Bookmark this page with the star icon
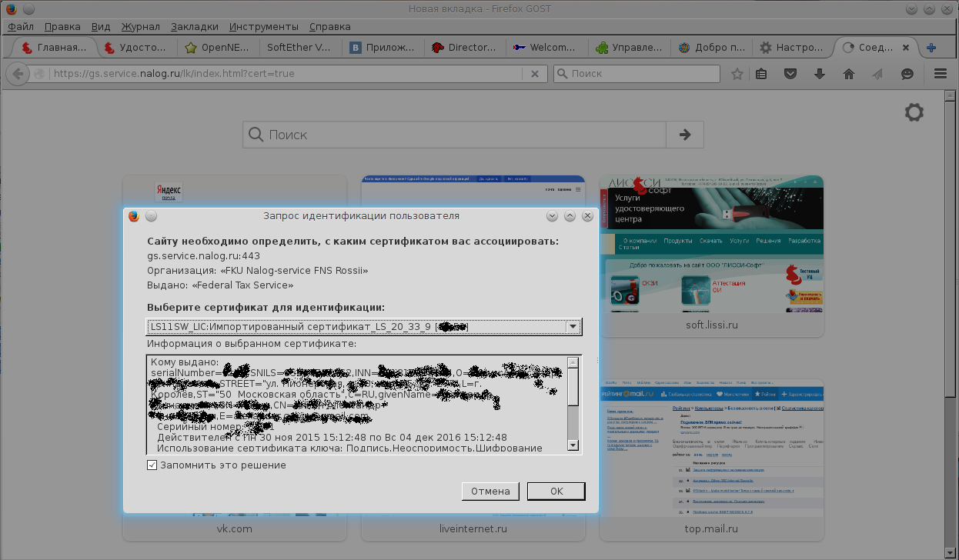959x560 pixels. pos(737,74)
